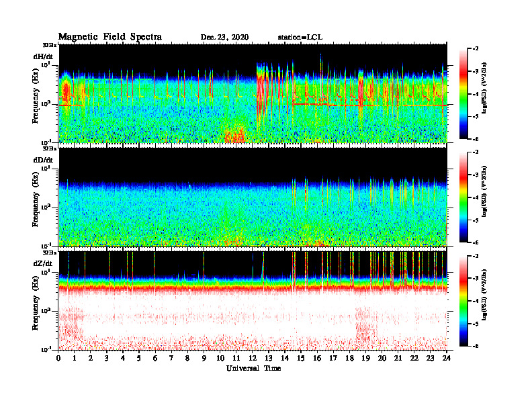Click hour 8 on the time axis

tap(187, 359)
